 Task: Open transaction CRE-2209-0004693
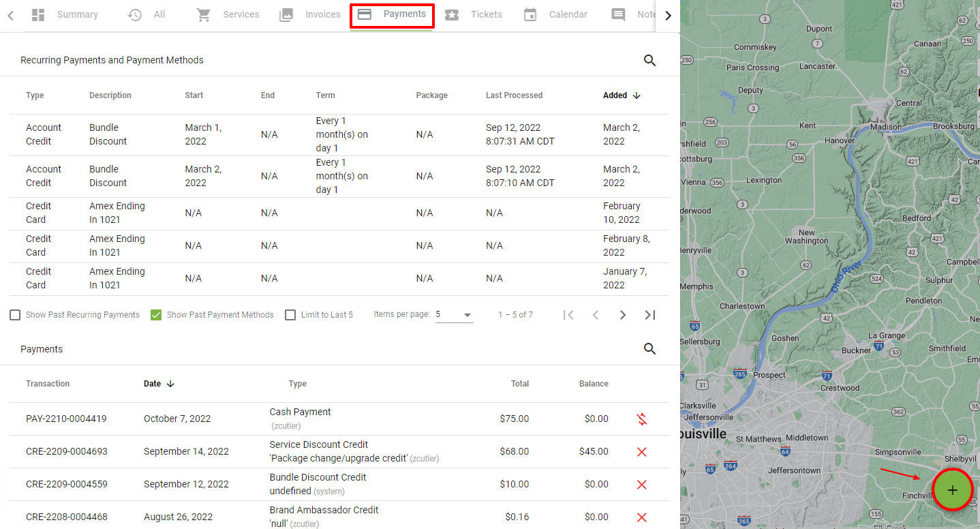click(x=67, y=452)
